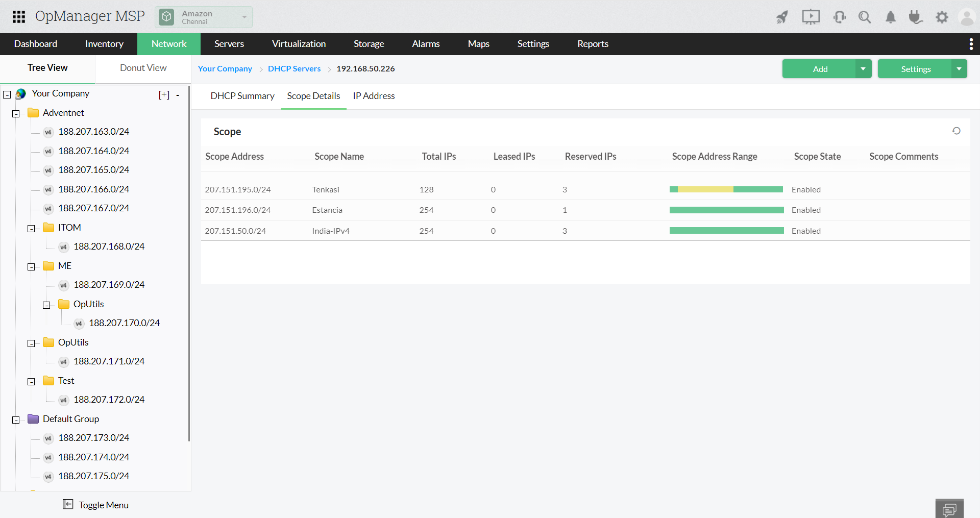980x518 pixels.
Task: Click the Estancia scope address range bar
Action: [726, 210]
